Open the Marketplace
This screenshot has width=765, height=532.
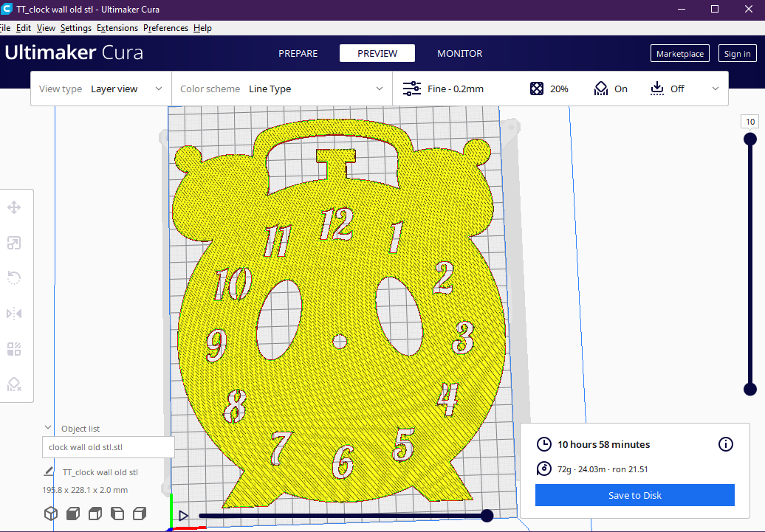point(679,54)
